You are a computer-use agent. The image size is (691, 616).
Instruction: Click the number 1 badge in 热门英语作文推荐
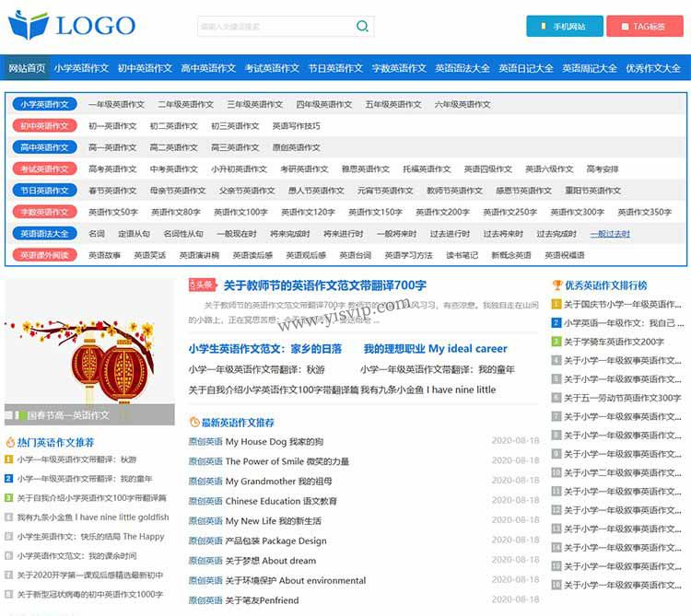[x=9, y=459]
